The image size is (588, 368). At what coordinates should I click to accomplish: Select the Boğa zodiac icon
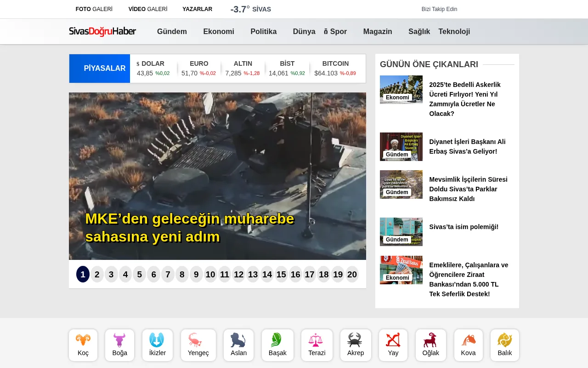(119, 341)
